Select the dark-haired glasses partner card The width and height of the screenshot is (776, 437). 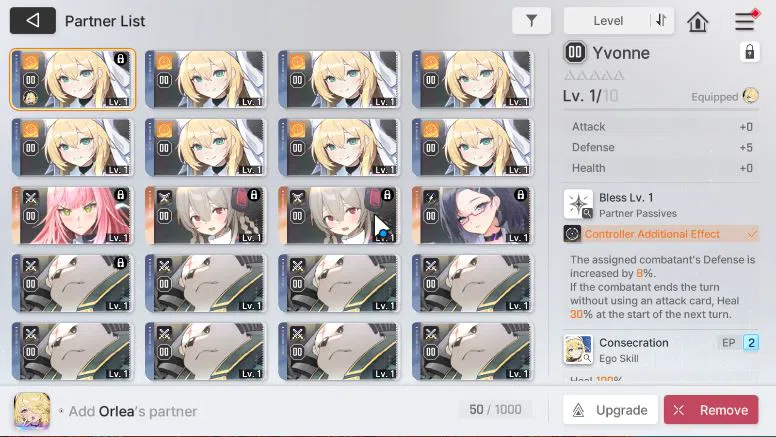pos(473,215)
